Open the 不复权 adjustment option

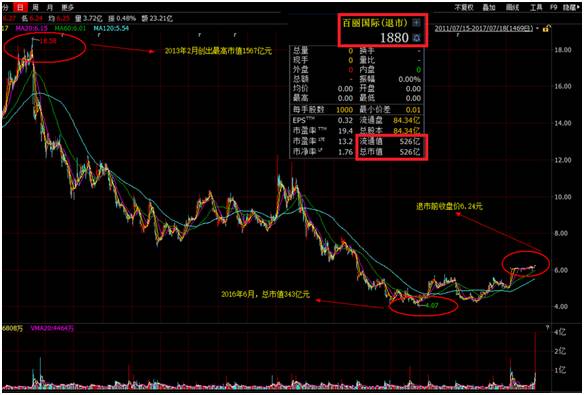464,7
